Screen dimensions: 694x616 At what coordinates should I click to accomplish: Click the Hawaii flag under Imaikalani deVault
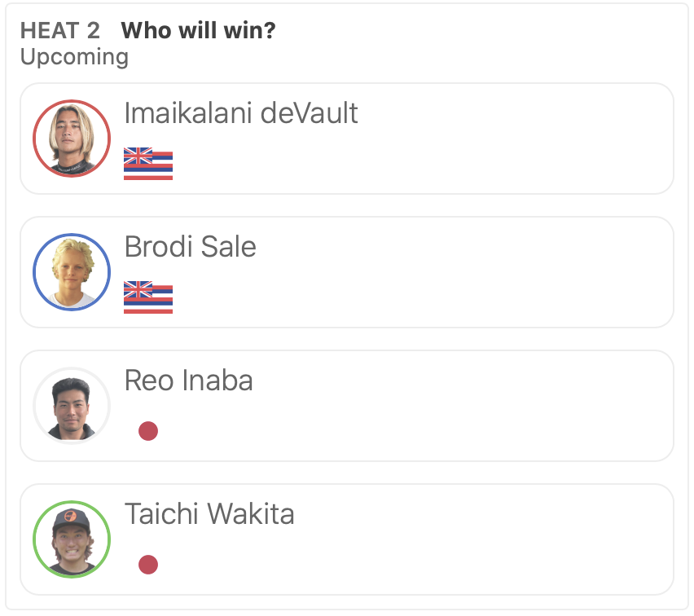147,163
